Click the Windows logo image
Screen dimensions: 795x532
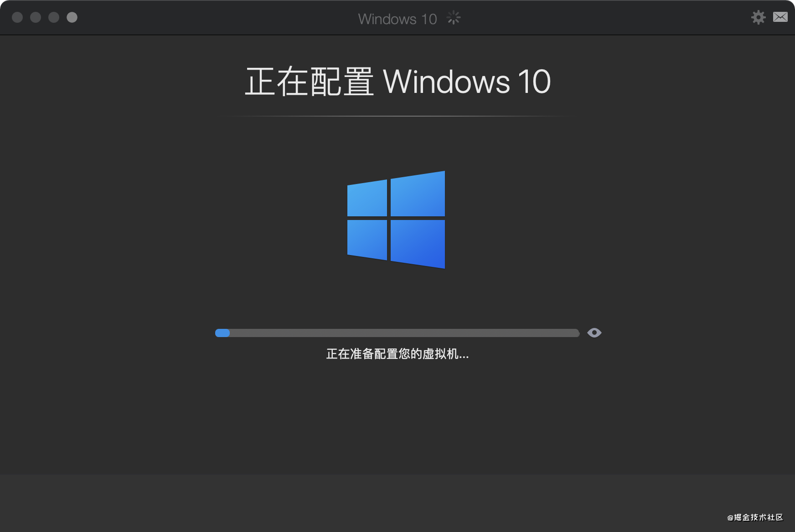[396, 220]
